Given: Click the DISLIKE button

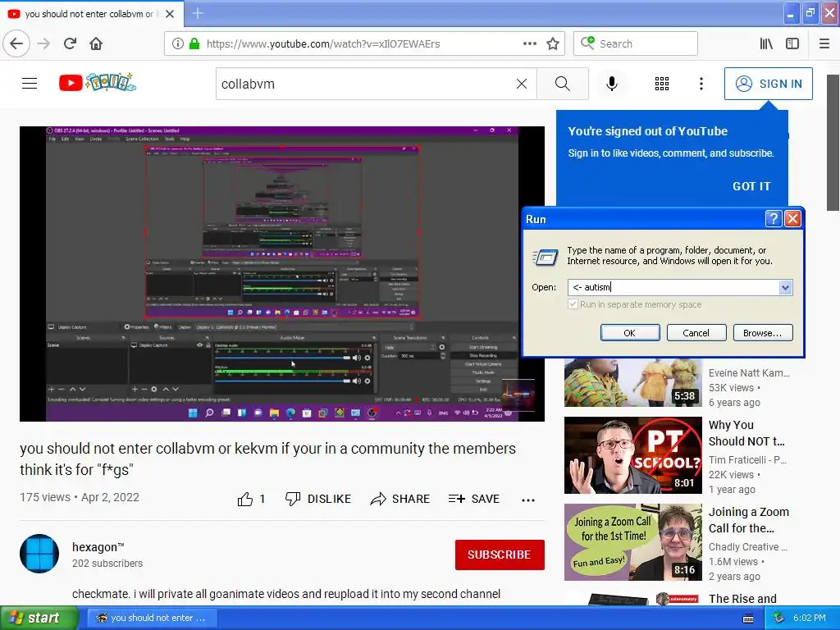Looking at the screenshot, I should pyautogui.click(x=318, y=499).
